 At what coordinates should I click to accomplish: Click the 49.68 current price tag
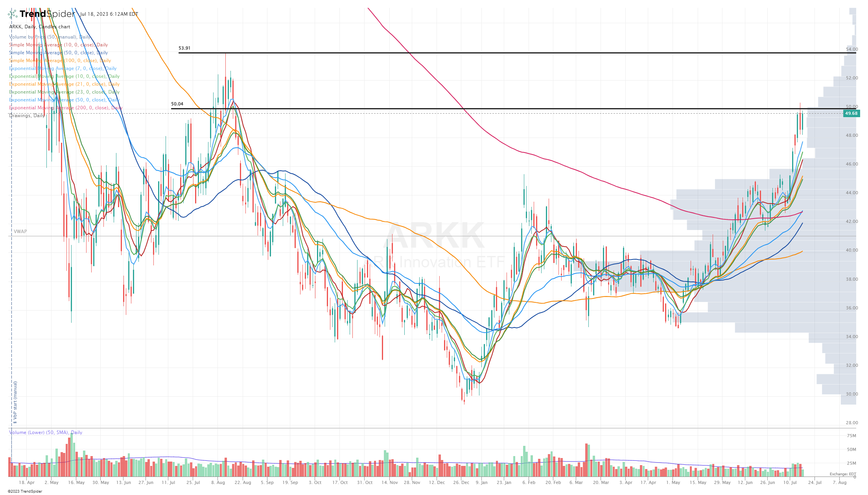[851, 114]
